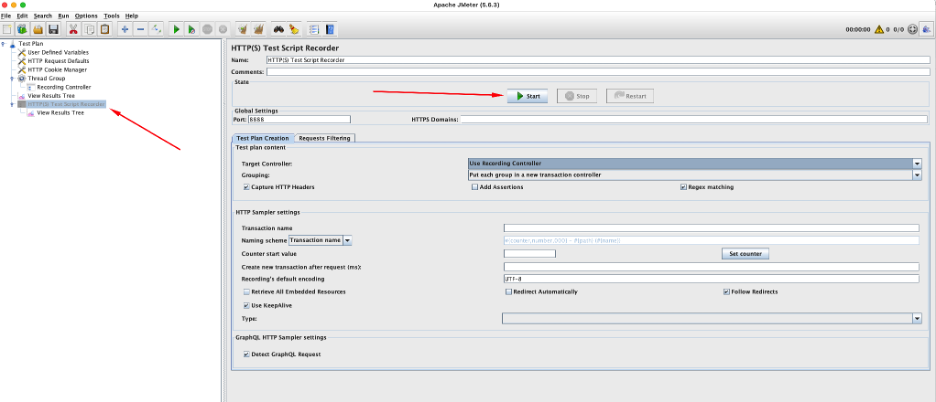Enable Retrieve All Embedded Resources checkbox
Viewport: 936px width, 402px height.
246,292
